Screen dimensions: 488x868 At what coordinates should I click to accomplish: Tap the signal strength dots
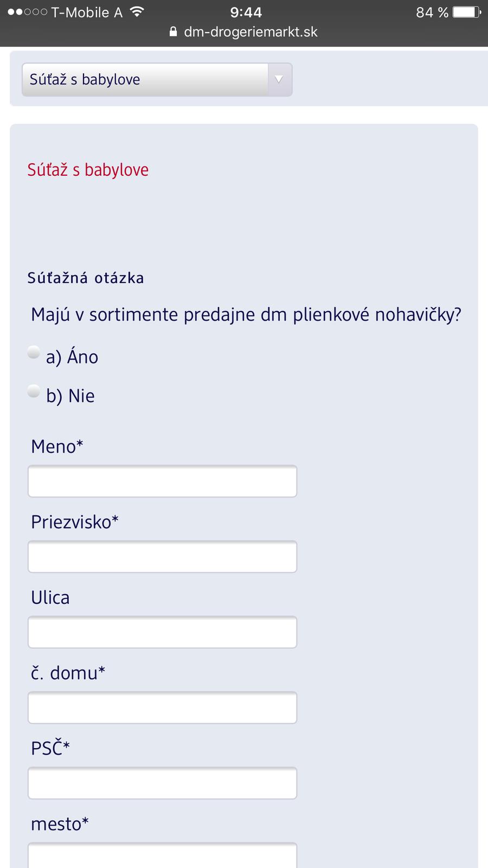pos(27,12)
